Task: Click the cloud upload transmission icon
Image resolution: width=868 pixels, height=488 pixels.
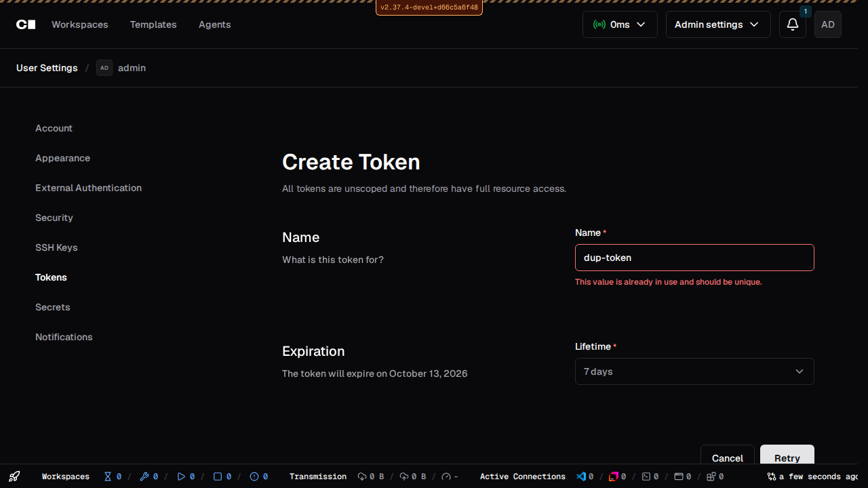Action: [404, 476]
